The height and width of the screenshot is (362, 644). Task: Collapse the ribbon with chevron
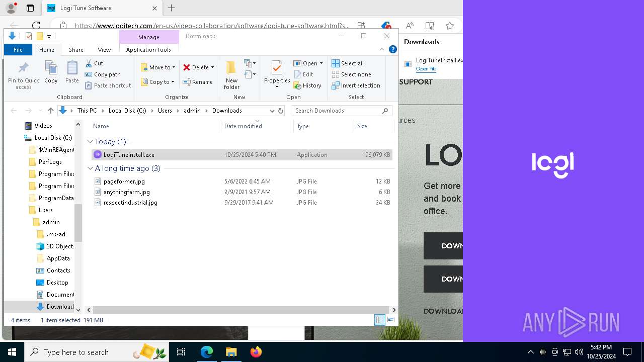click(x=382, y=49)
